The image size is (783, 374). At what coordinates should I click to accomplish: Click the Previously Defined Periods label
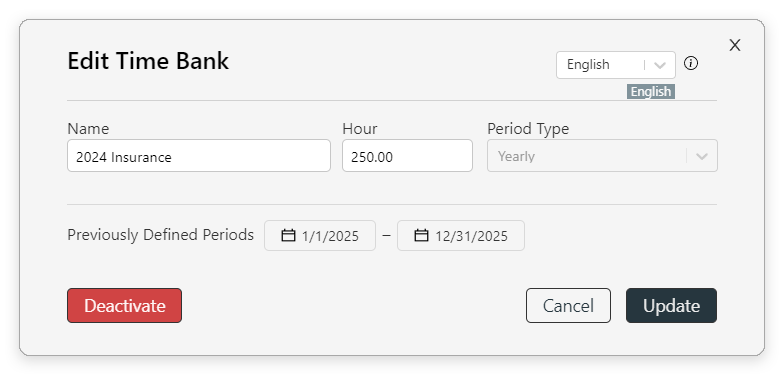click(160, 235)
